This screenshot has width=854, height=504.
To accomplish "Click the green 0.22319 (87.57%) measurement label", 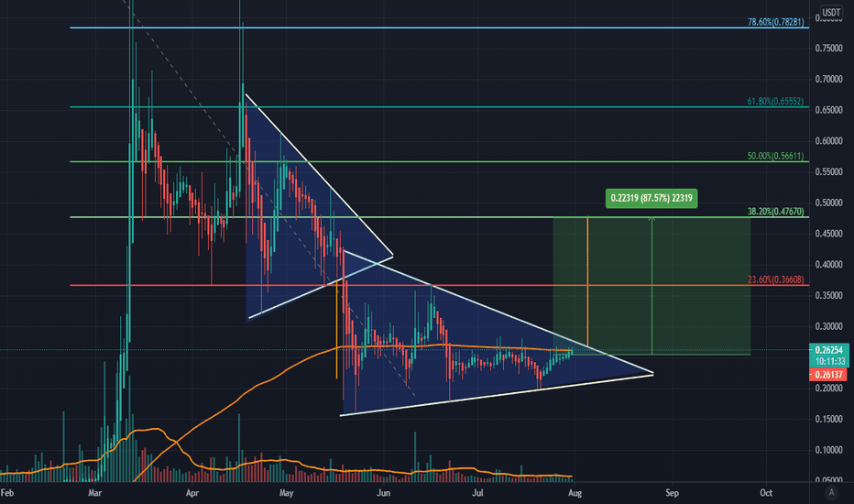I will click(651, 198).
